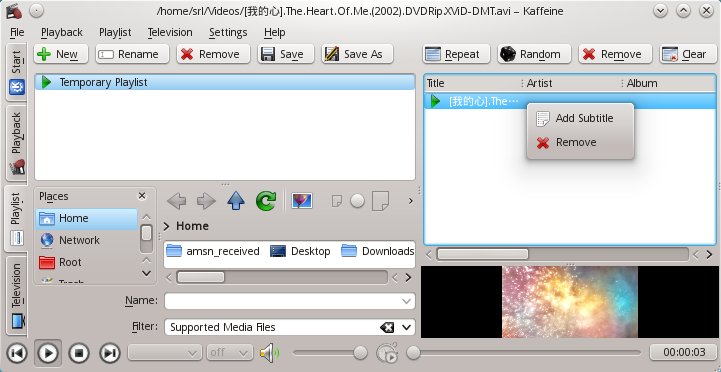The width and height of the screenshot is (721, 372).
Task: Open the Settings menu
Action: [228, 32]
